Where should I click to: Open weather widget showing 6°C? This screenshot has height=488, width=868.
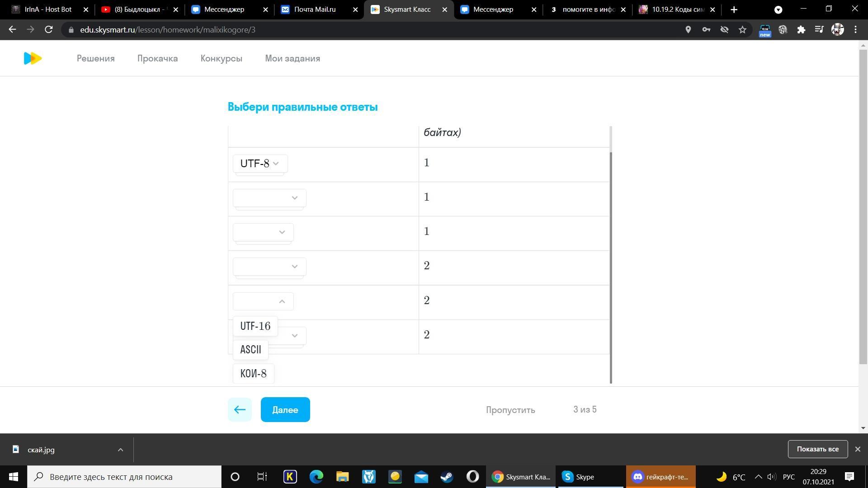[731, 477]
